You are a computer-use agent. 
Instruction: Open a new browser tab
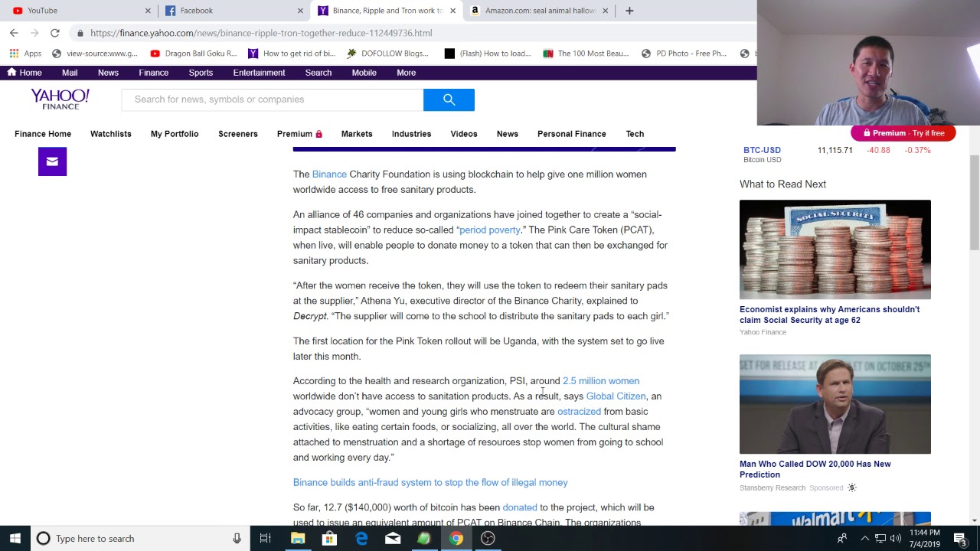[629, 11]
